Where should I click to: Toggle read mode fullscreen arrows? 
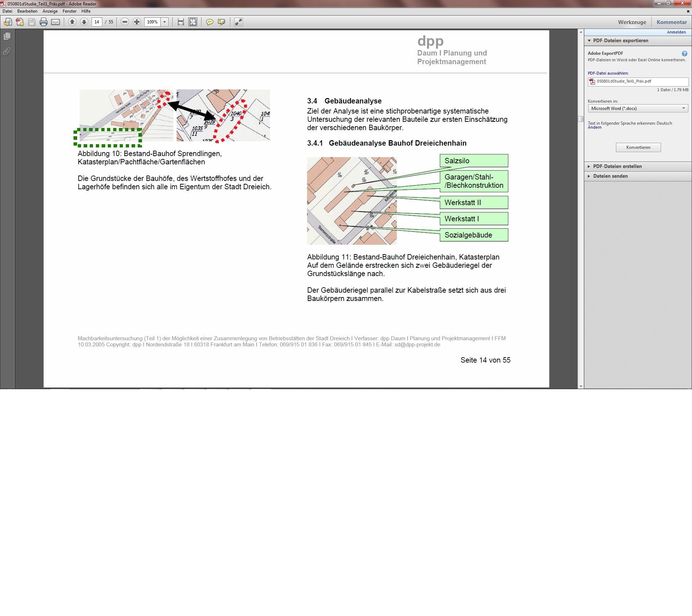[238, 22]
